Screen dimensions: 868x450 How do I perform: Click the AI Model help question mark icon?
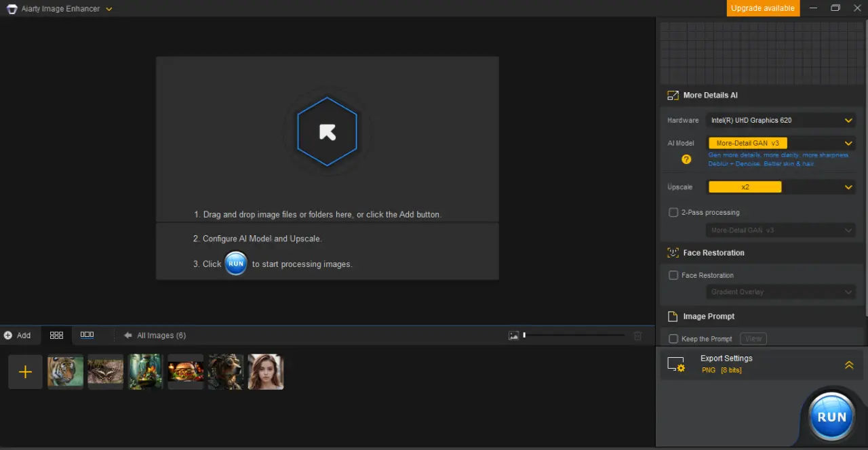click(x=686, y=160)
